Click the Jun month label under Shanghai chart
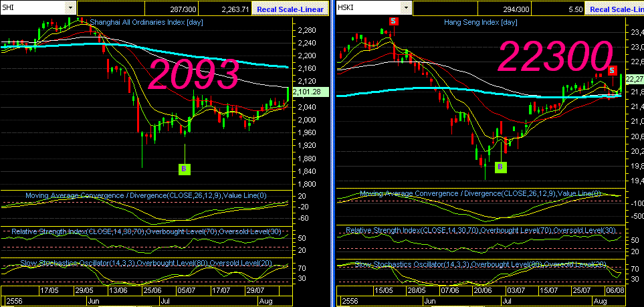 [x=92, y=301]
